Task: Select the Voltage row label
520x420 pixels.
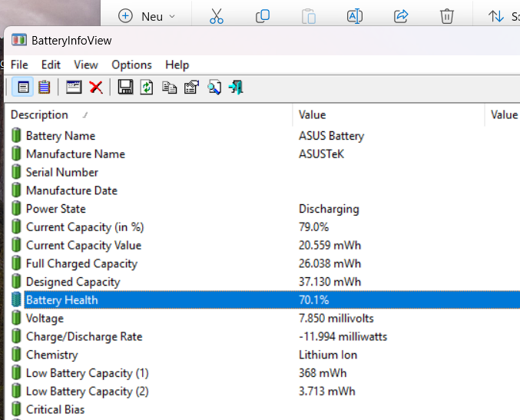Action: (45, 318)
